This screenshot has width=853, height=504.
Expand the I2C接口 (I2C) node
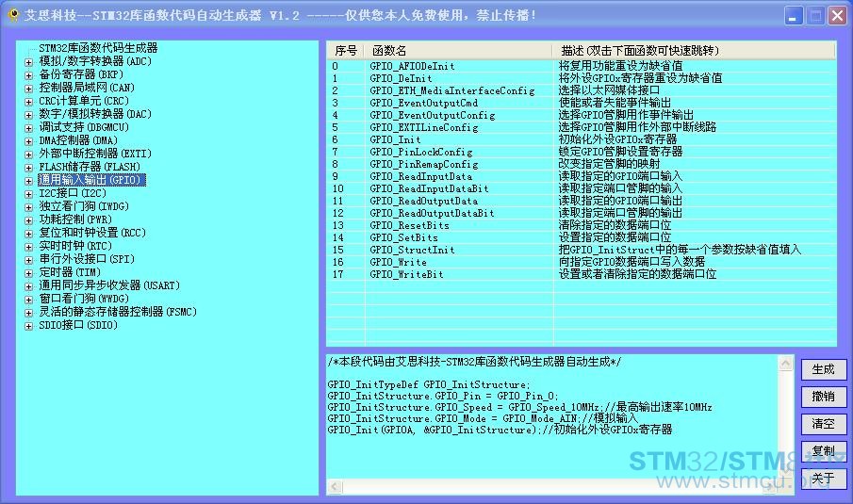point(29,193)
